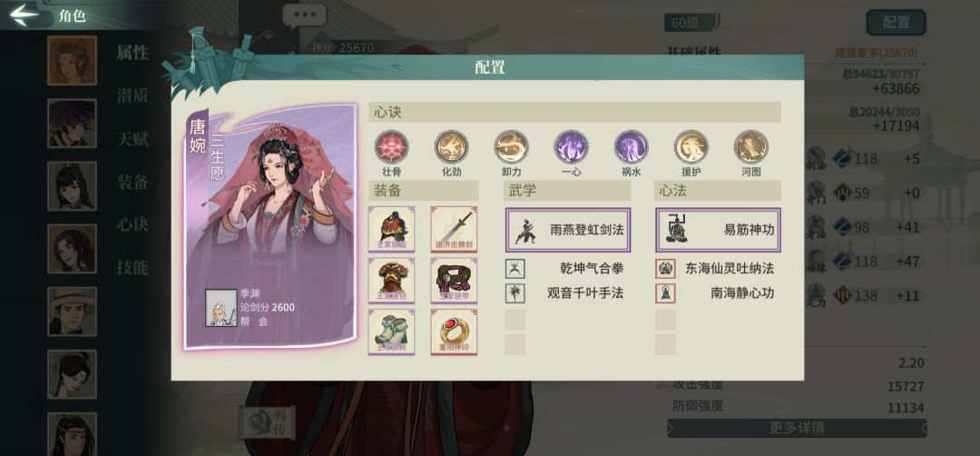Image resolution: width=980 pixels, height=456 pixels.
Task: Open the 更多详情 details bar
Action: [x=797, y=429]
